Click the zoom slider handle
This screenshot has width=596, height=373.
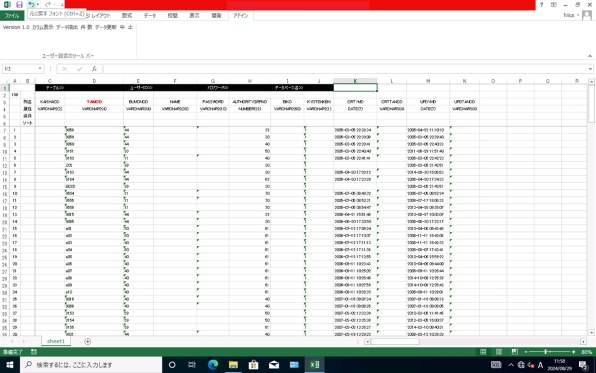click(x=545, y=352)
